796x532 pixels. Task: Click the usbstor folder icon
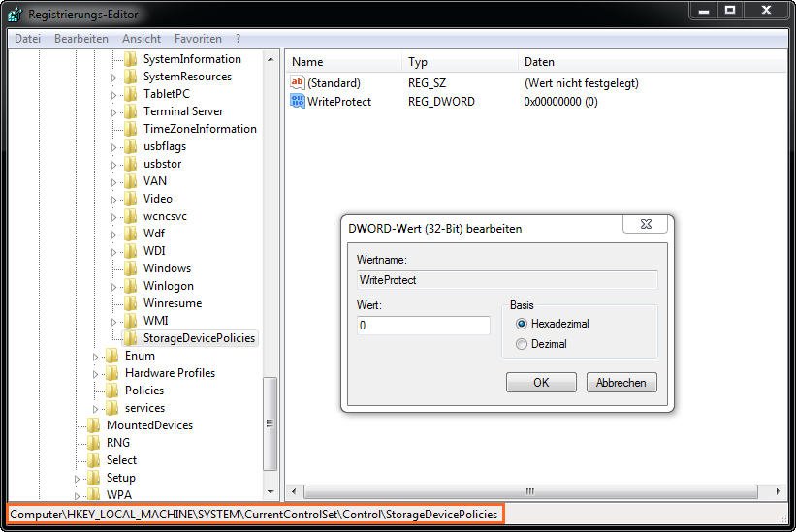pyautogui.click(x=131, y=164)
